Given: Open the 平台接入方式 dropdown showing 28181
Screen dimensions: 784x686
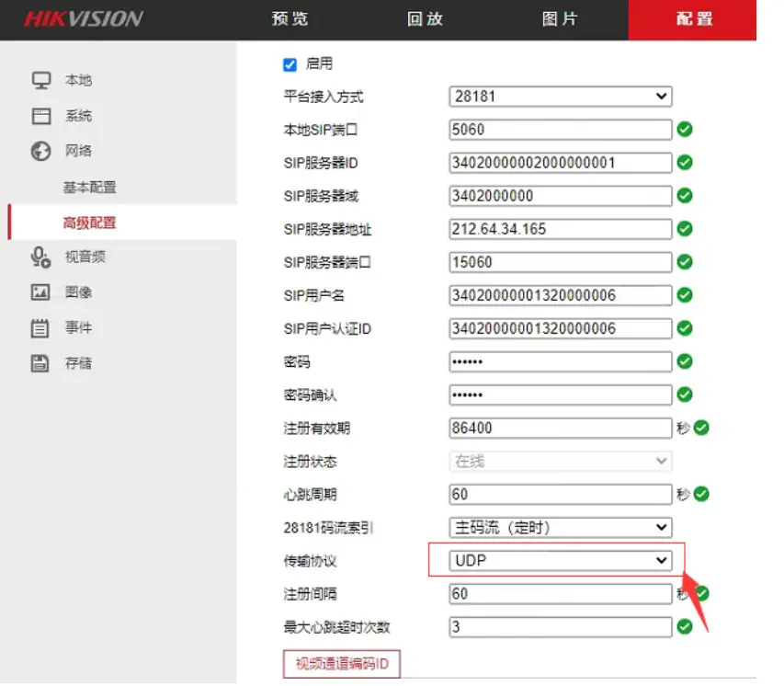Looking at the screenshot, I should coord(561,97).
